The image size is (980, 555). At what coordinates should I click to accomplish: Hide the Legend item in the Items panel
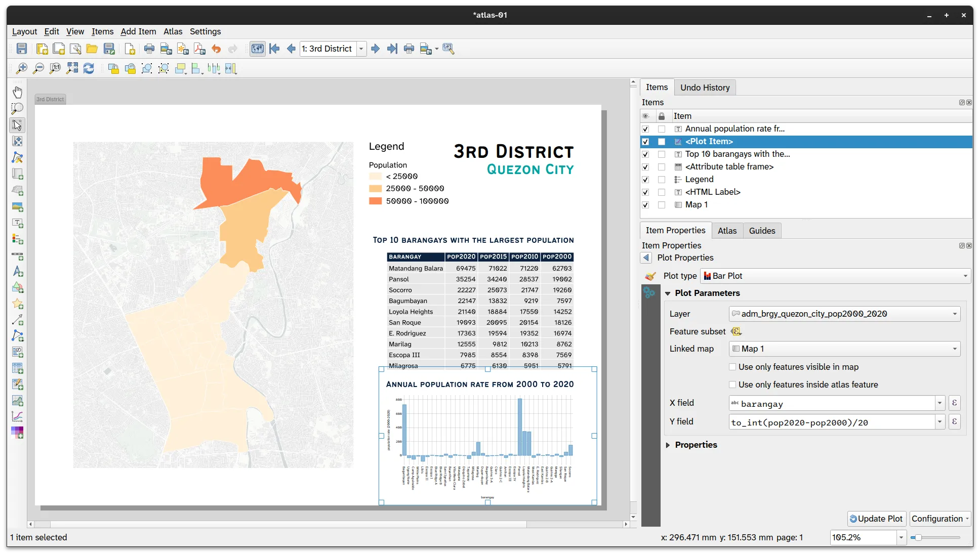pyautogui.click(x=645, y=180)
